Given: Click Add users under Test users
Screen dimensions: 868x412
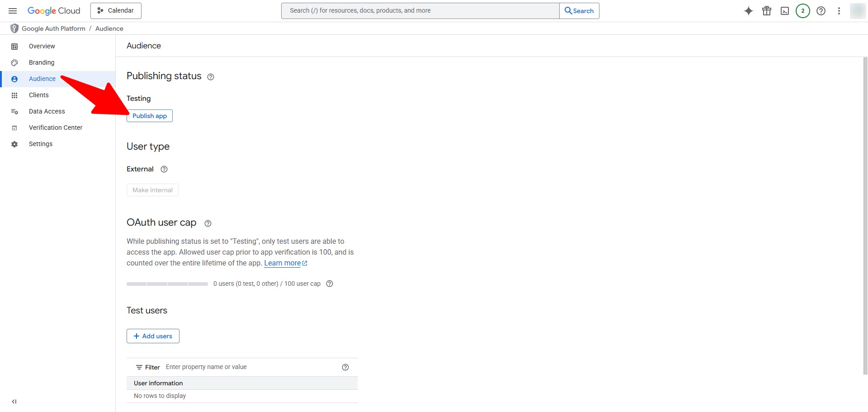Looking at the screenshot, I should pos(153,336).
